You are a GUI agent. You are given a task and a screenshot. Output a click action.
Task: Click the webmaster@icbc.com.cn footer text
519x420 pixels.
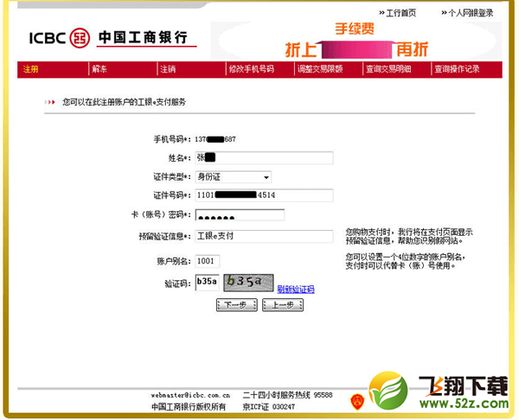(x=190, y=395)
